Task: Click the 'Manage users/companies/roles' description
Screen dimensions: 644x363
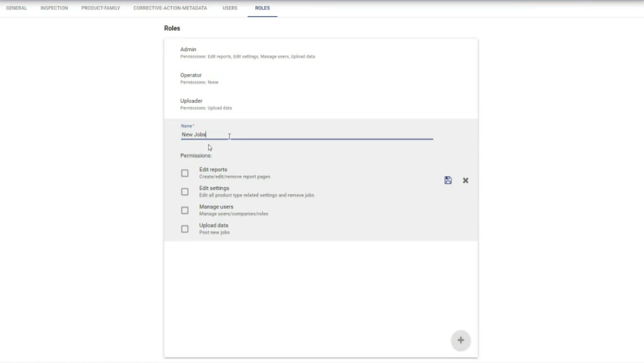Action: point(234,214)
